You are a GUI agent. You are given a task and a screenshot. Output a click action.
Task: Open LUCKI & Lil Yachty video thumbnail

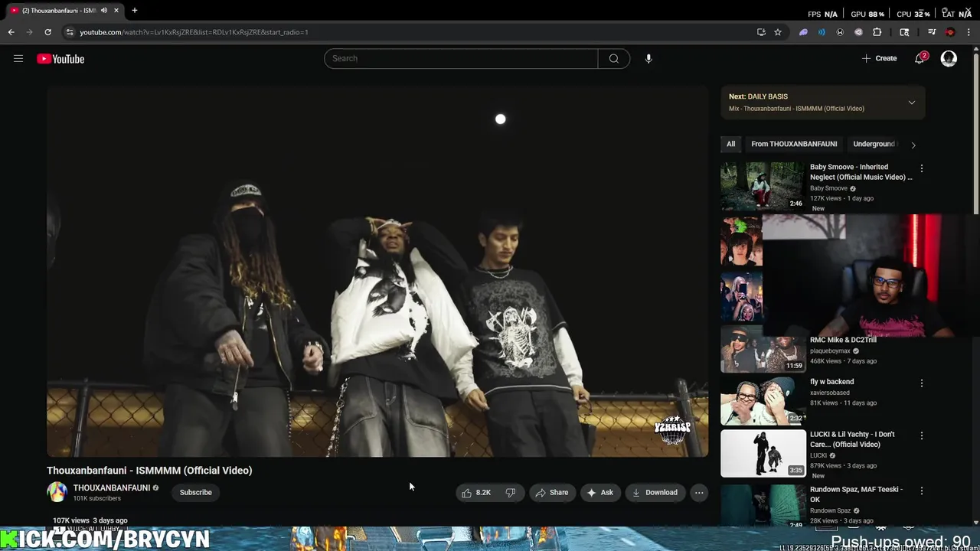tap(763, 453)
